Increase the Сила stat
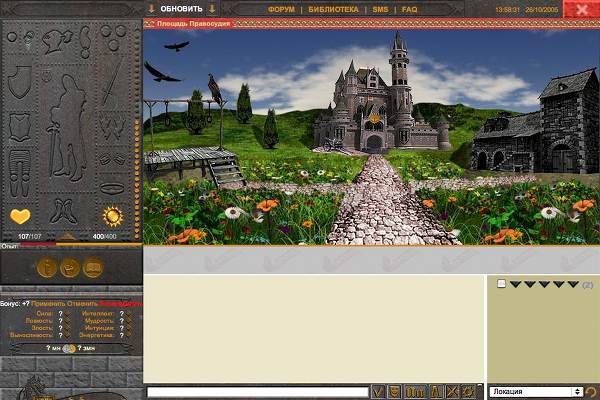The height and width of the screenshot is (400, 600). click(x=68, y=313)
